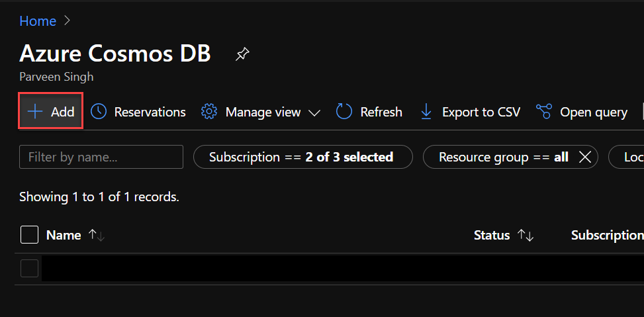Click the Subscription column header
The image size is (644, 317).
tap(606, 235)
